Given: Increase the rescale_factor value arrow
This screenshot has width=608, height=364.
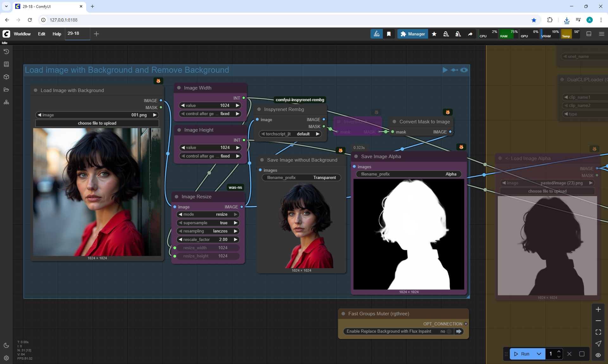Looking at the screenshot, I should (x=236, y=240).
